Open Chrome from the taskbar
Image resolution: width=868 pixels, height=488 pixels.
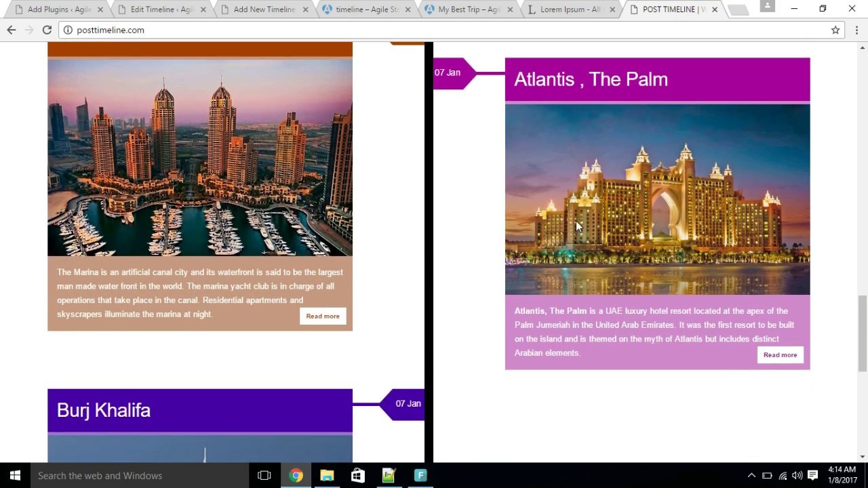coord(296,475)
